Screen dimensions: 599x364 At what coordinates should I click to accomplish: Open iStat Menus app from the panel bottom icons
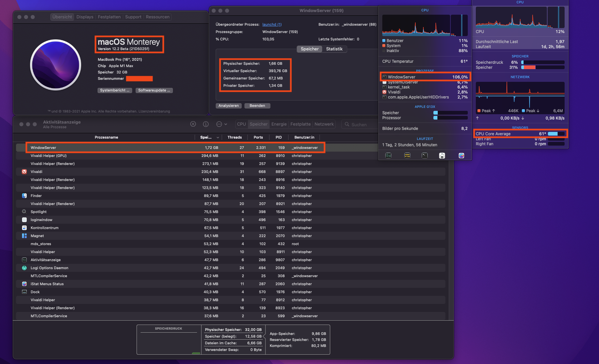point(461,156)
